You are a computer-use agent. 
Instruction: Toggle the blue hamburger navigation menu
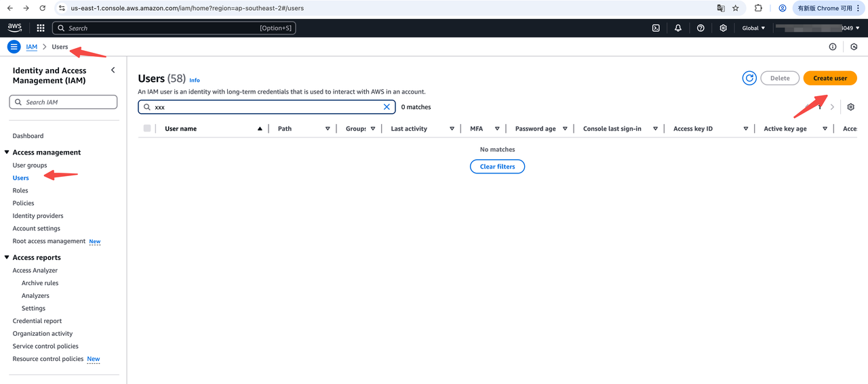pos(14,47)
